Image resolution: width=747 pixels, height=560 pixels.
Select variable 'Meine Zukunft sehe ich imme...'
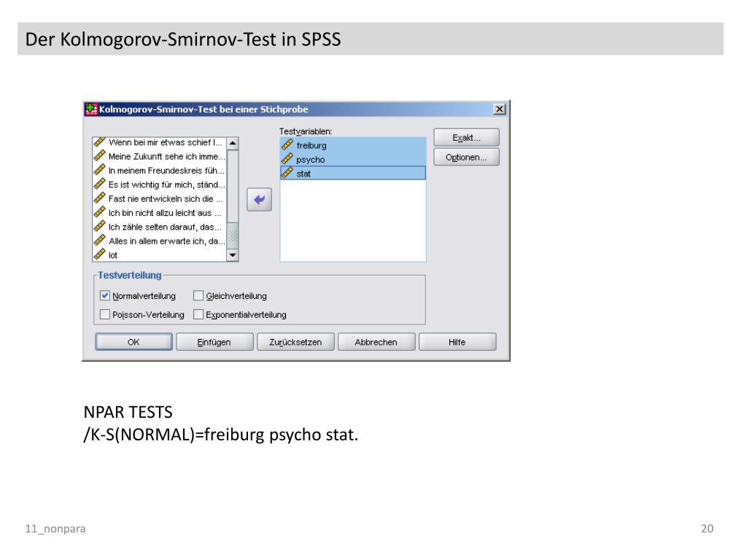coord(166,156)
